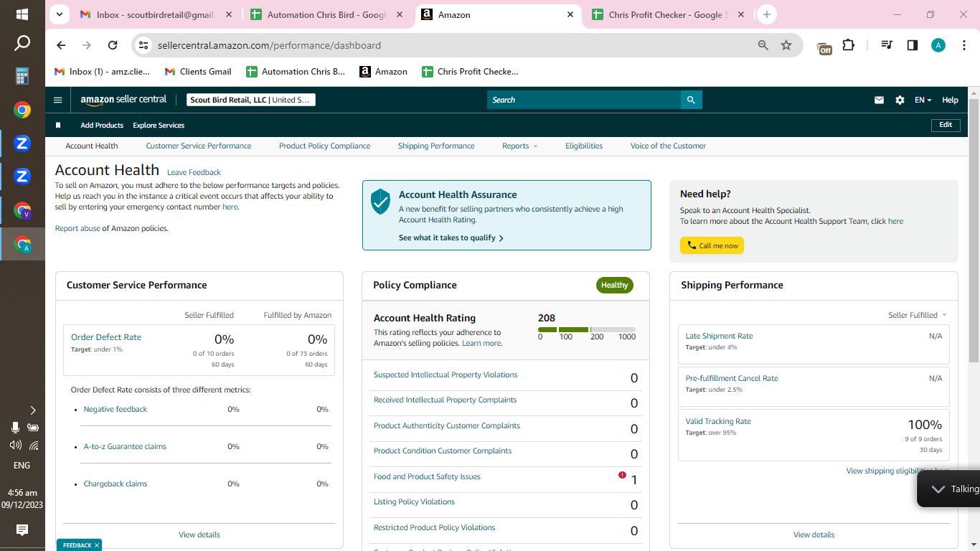Open the Scout Bird Retail account switcher
This screenshot has width=980, height=551.
[251, 100]
